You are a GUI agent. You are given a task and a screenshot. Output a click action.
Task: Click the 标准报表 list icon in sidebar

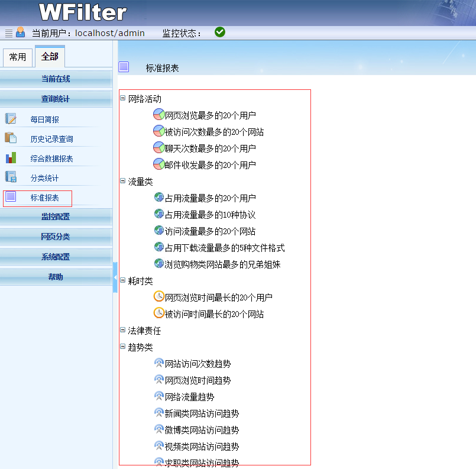click(11, 197)
